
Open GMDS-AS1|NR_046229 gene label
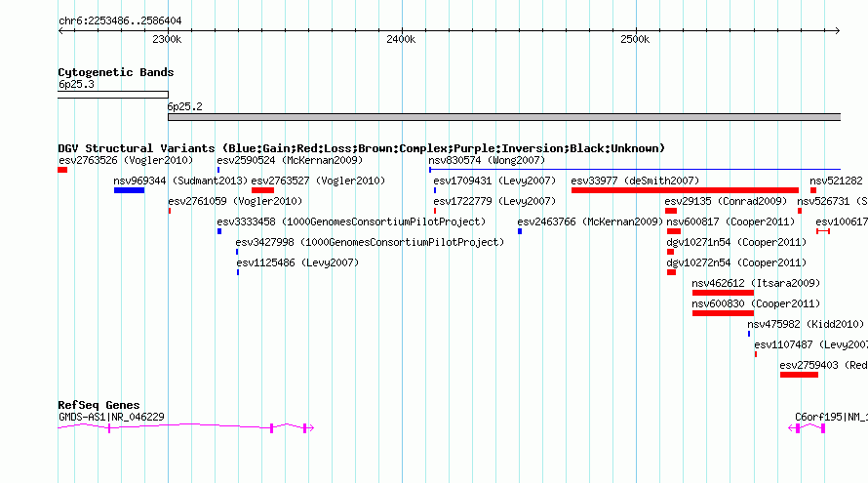pos(111,417)
